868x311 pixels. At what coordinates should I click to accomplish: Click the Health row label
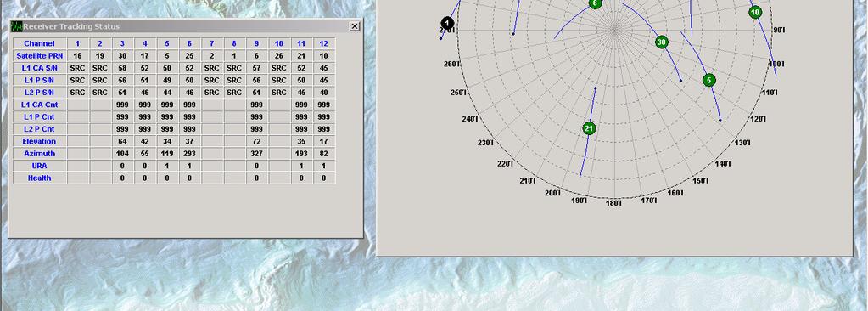tap(39, 178)
